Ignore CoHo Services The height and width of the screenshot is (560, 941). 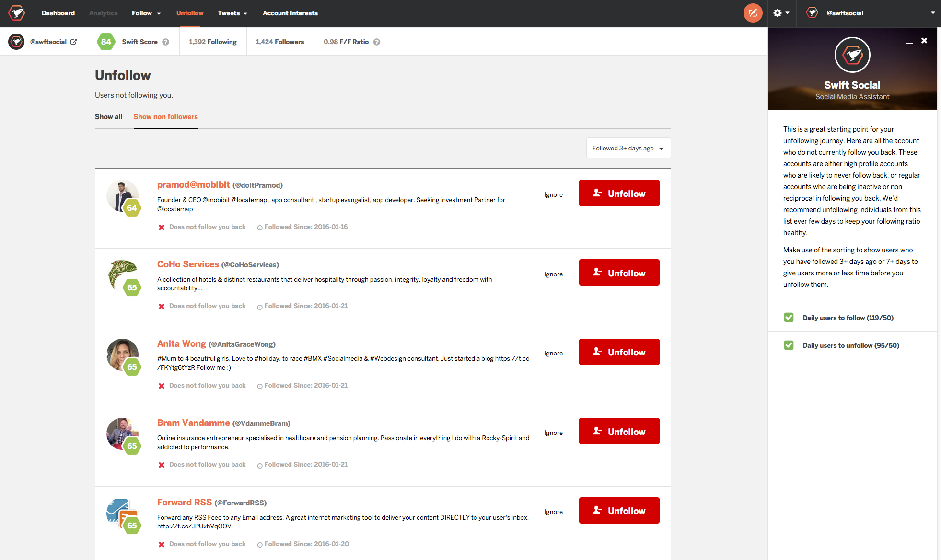tap(553, 274)
